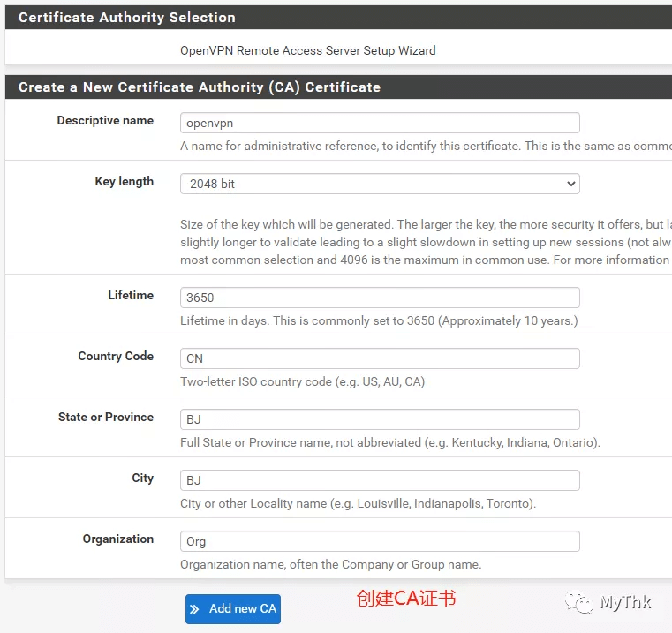This screenshot has height=633, width=672.
Task: Click the Two-letter ISO country code hint
Action: coord(303,381)
